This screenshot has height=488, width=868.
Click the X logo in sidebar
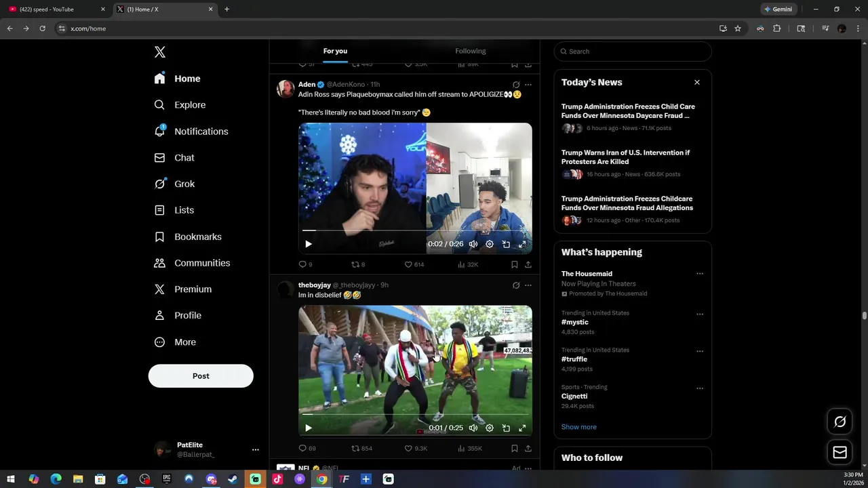pyautogui.click(x=160, y=52)
